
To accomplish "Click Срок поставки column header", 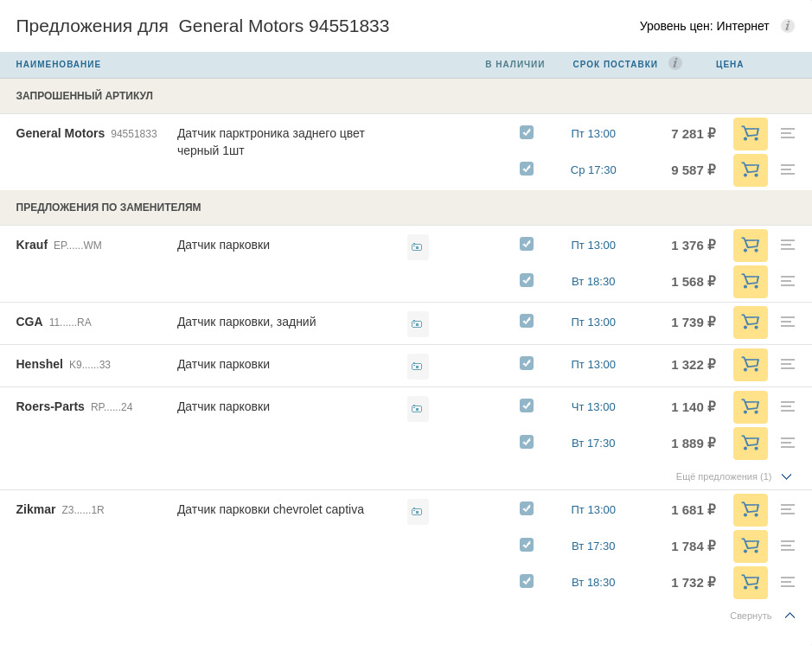I will click(615, 65).
